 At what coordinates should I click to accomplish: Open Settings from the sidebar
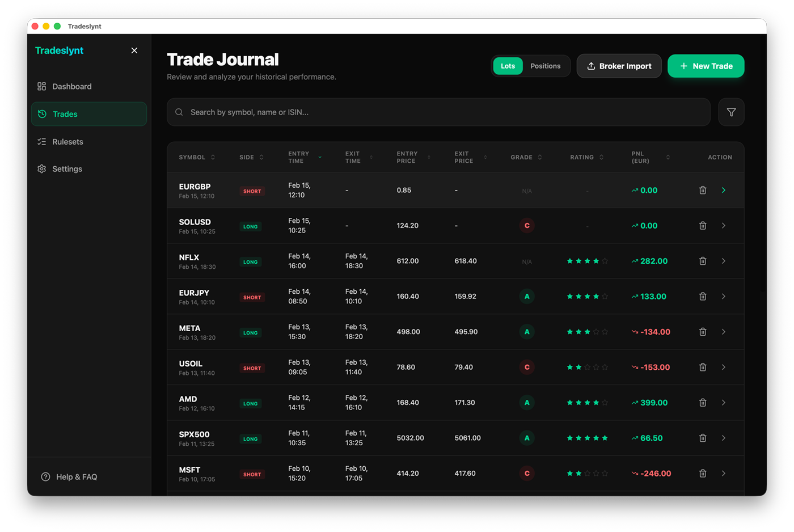point(89,169)
